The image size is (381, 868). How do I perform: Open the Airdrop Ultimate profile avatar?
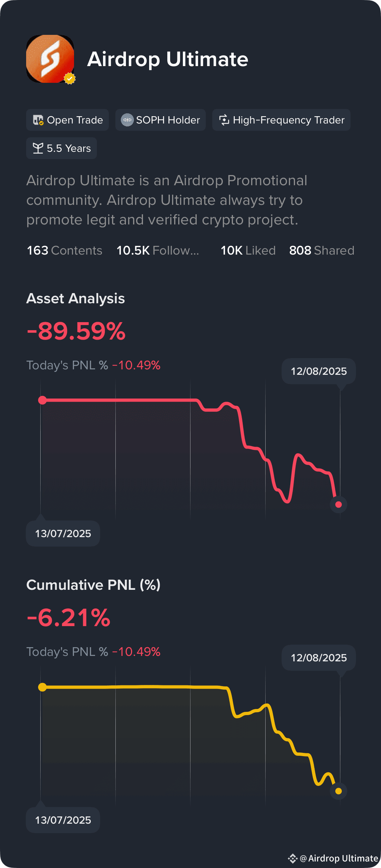coord(50,59)
